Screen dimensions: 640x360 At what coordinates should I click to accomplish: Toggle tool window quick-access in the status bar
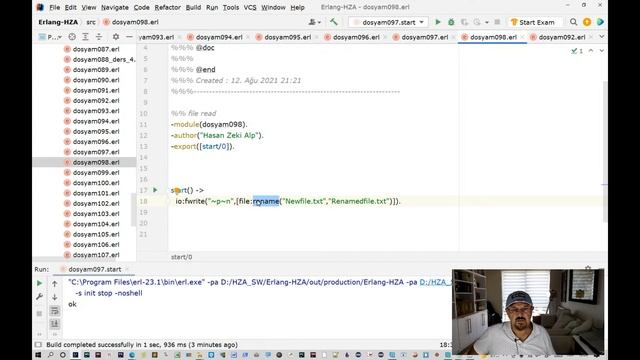(x=38, y=344)
